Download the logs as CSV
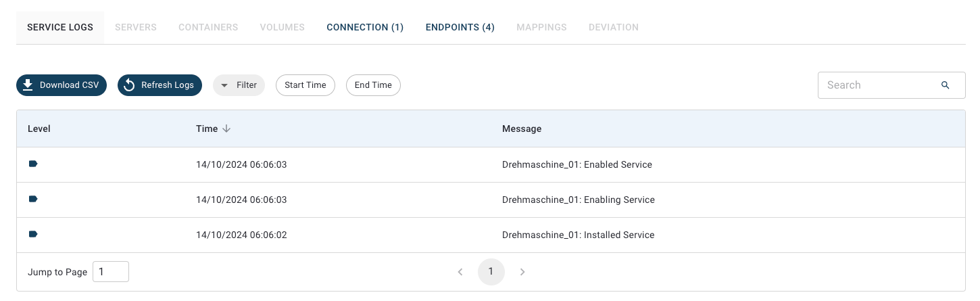This screenshot has width=980, height=301. [62, 85]
